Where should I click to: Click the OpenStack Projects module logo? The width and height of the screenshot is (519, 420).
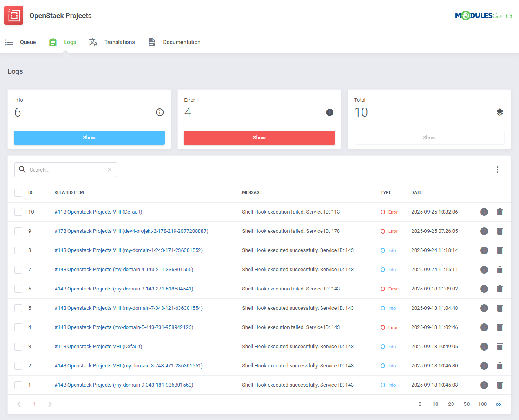pyautogui.click(x=14, y=15)
